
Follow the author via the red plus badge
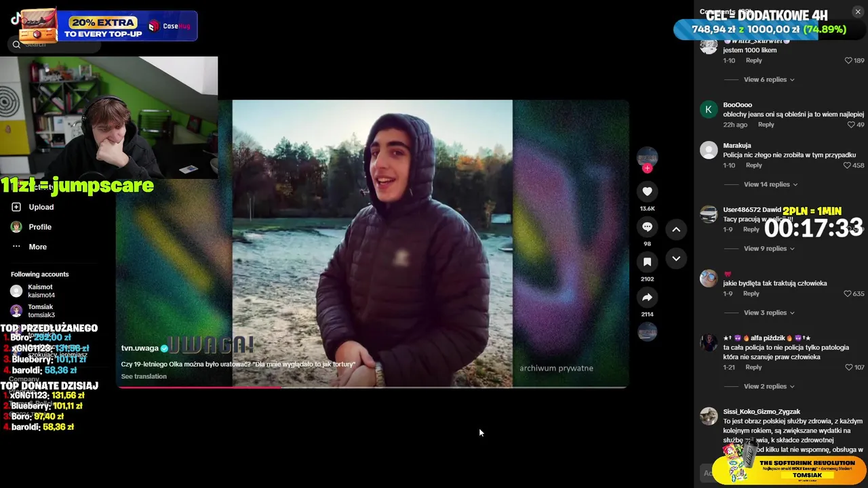point(647,168)
